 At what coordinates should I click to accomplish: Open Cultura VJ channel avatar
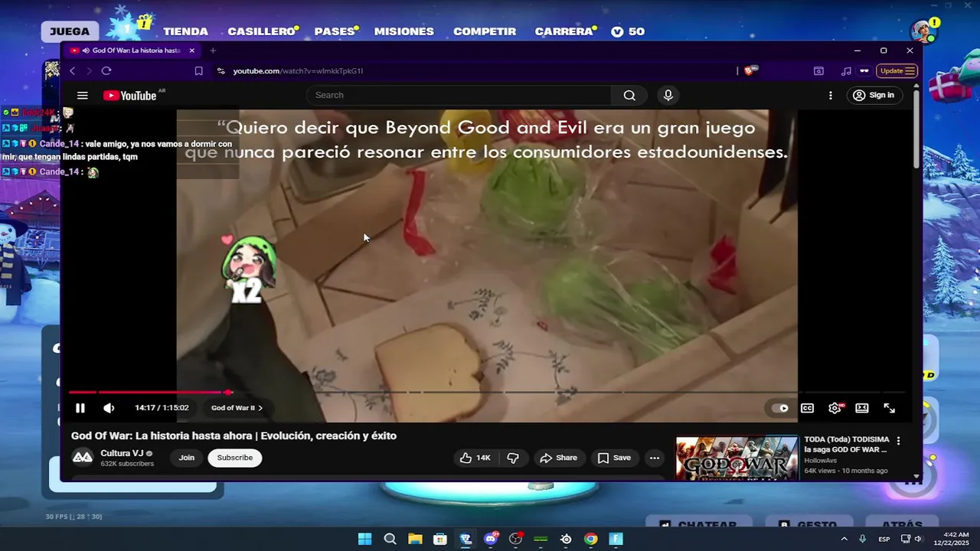(x=82, y=458)
